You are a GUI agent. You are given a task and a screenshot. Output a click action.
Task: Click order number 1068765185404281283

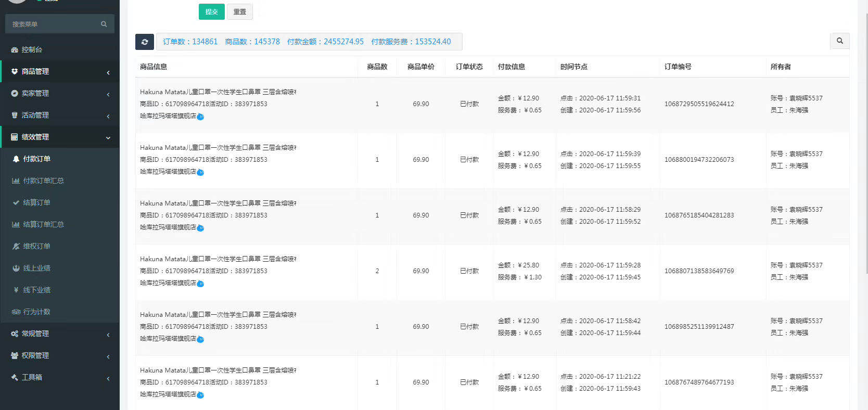pos(699,215)
